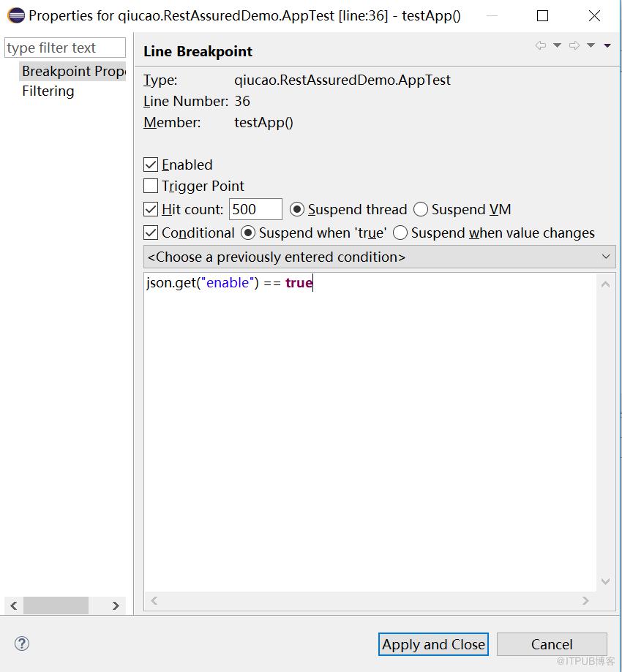Choose Suspend when 'true' option
This screenshot has width=622, height=672.
248,233
